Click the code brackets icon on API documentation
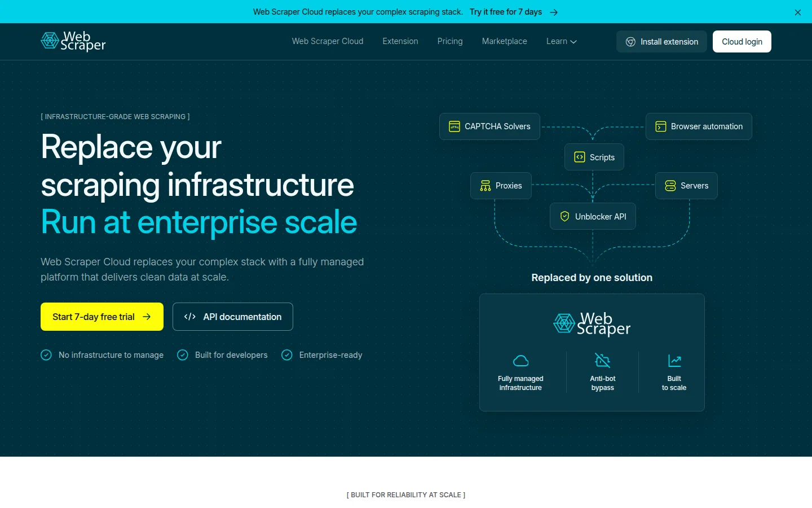The height and width of the screenshot is (508, 812). click(x=190, y=317)
